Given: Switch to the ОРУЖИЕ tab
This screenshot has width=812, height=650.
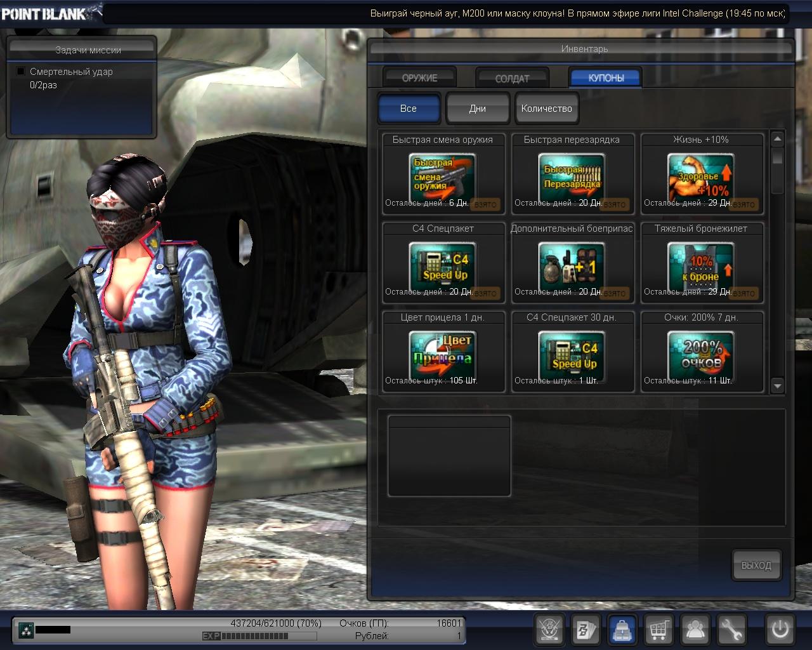Looking at the screenshot, I should (x=419, y=77).
